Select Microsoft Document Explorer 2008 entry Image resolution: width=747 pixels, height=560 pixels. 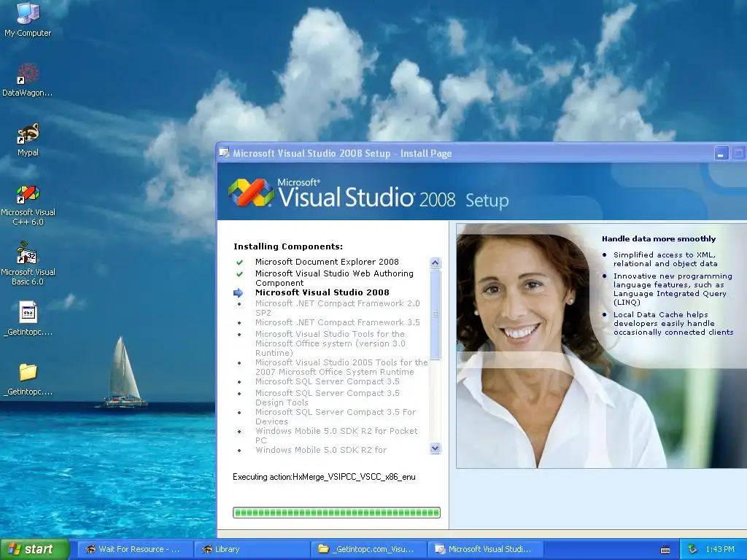pyautogui.click(x=327, y=262)
